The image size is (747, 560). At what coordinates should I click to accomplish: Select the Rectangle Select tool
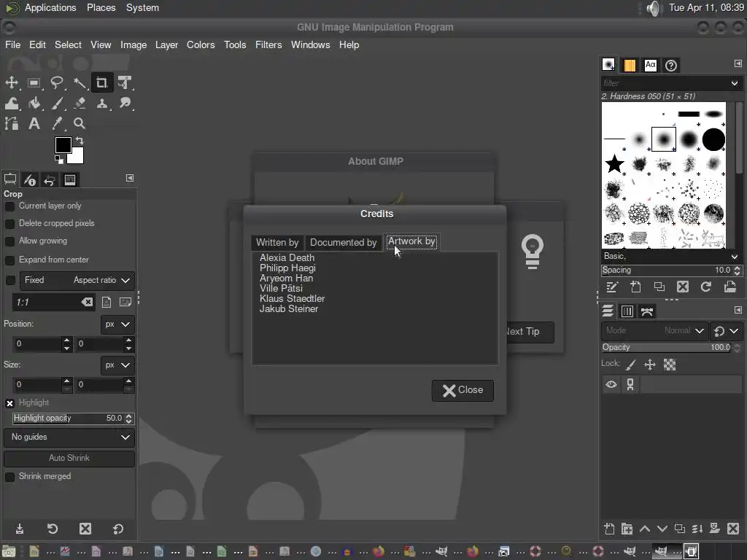pos(34,83)
